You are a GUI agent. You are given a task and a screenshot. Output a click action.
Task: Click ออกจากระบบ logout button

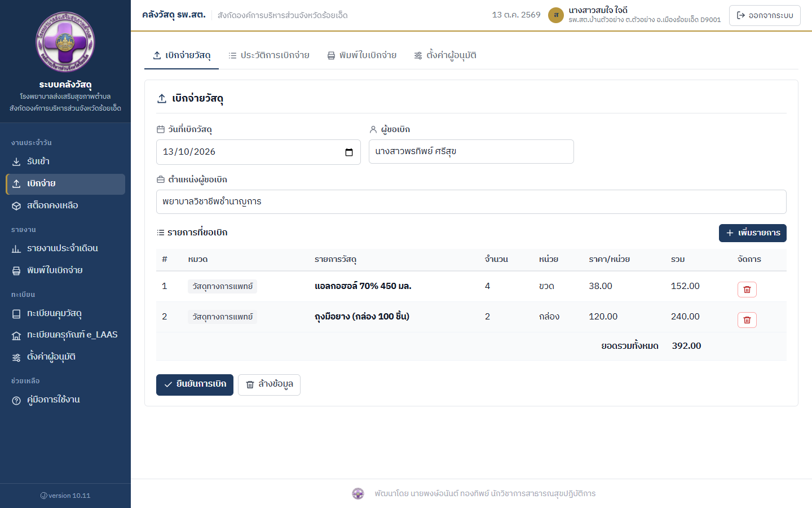tap(765, 15)
